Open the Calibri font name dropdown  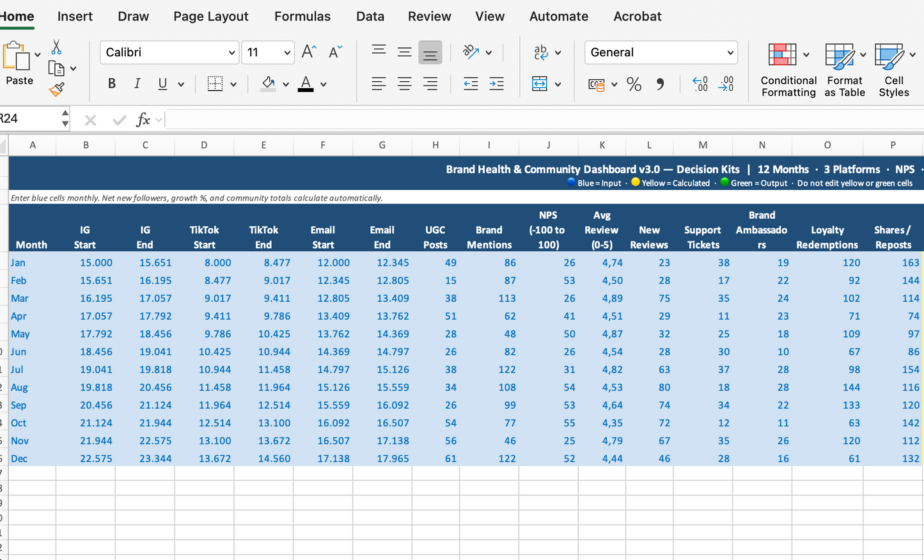pyautogui.click(x=231, y=53)
